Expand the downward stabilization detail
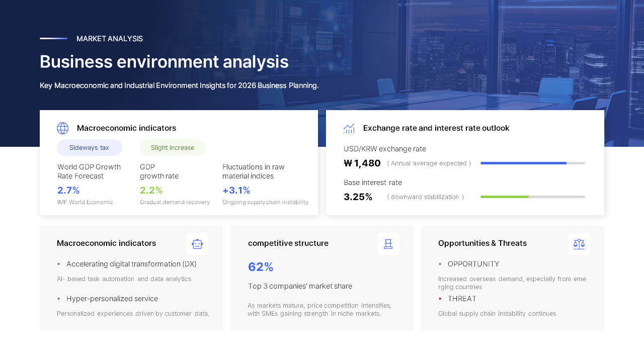 [425, 197]
